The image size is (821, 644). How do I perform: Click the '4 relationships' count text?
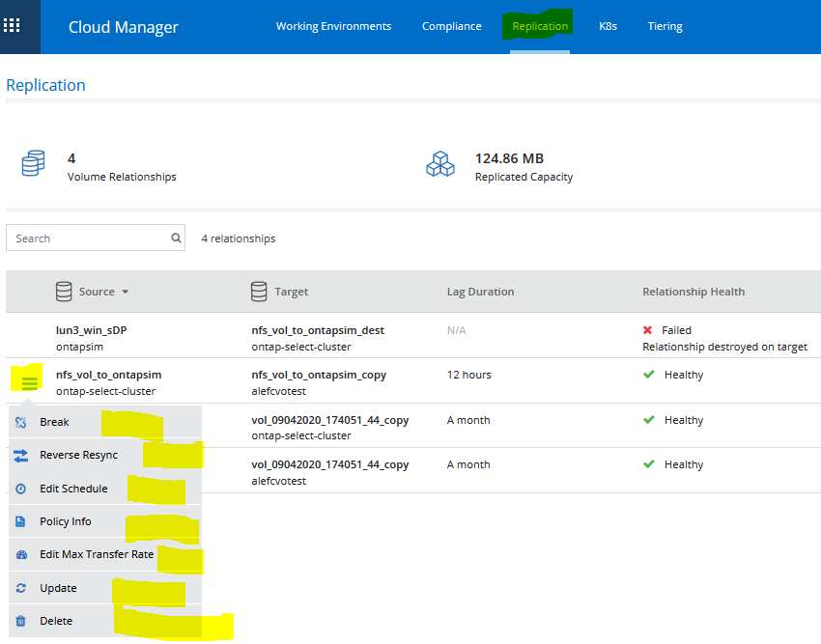[x=239, y=238]
